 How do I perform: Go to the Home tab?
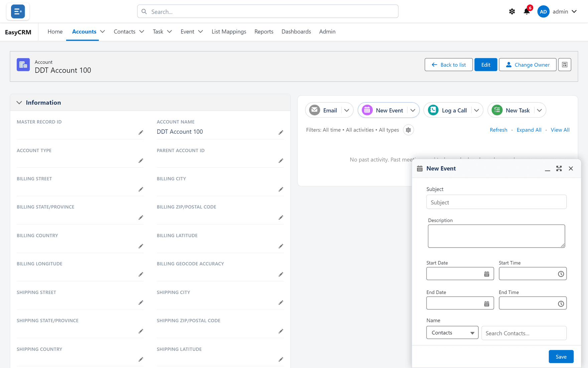[55, 31]
